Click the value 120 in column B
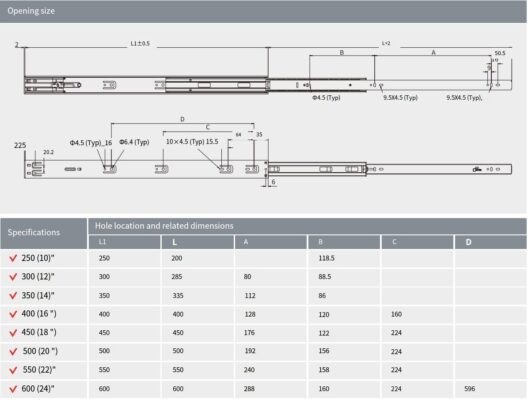The image size is (528, 400). (x=324, y=314)
